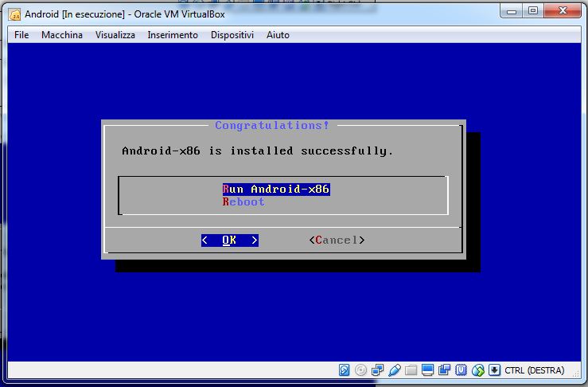Image resolution: width=588 pixels, height=387 pixels.
Task: Open the Visualizza menu
Action: coord(115,35)
